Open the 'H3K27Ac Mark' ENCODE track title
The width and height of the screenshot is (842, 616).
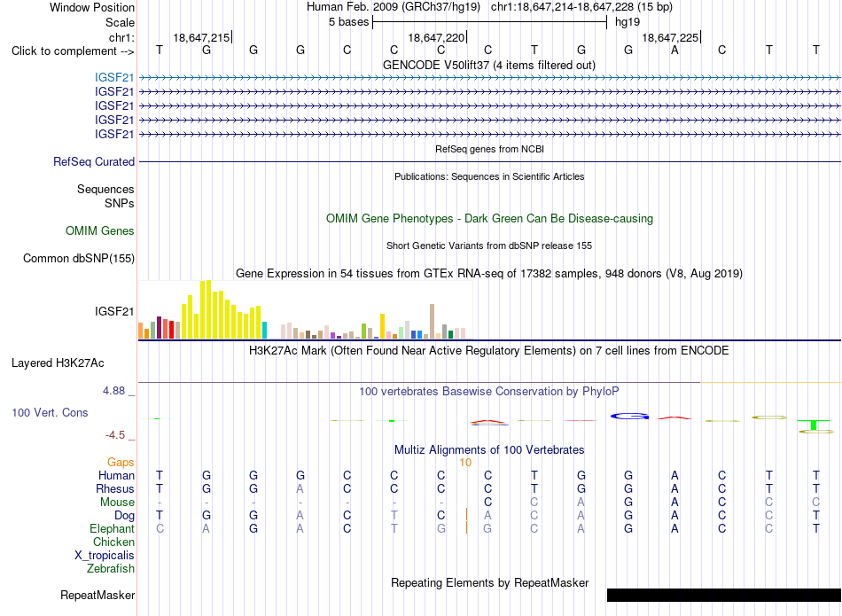coord(488,351)
